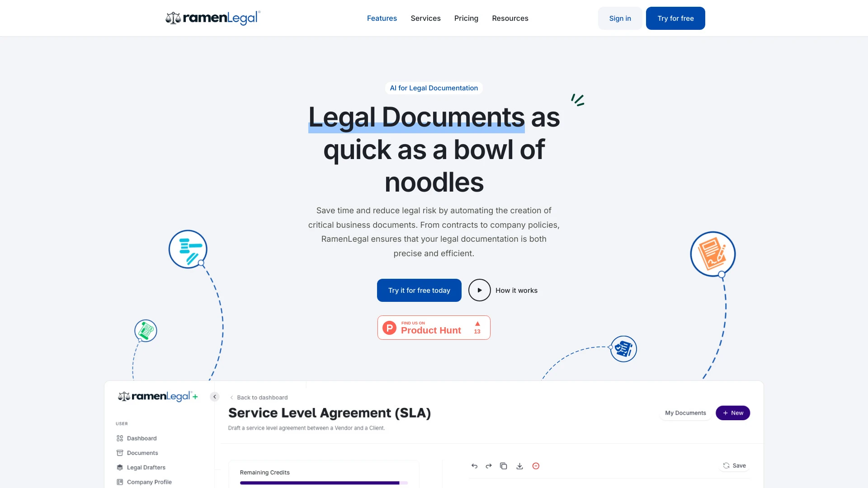This screenshot has height=488, width=868.
Task: Click the New document button
Action: point(733,413)
